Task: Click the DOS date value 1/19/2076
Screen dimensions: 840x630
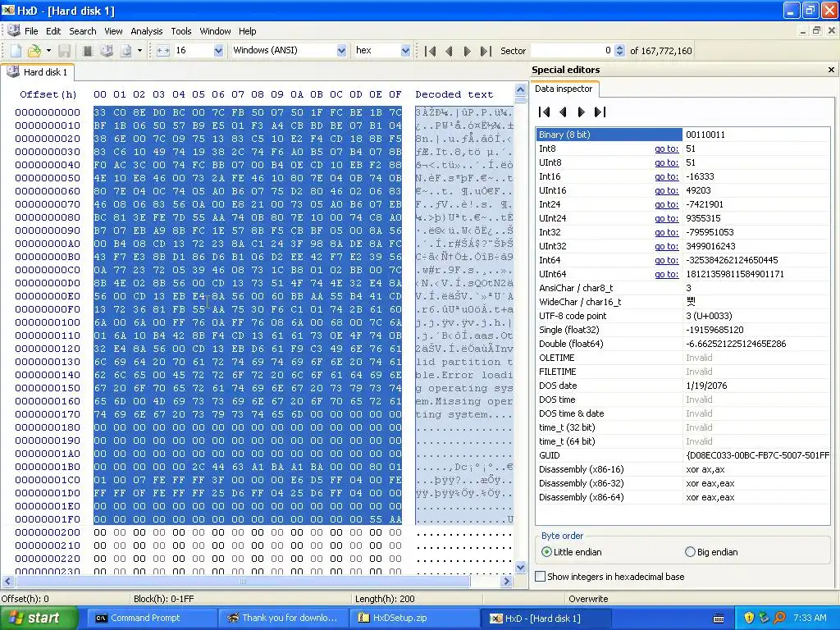Action: 706,386
